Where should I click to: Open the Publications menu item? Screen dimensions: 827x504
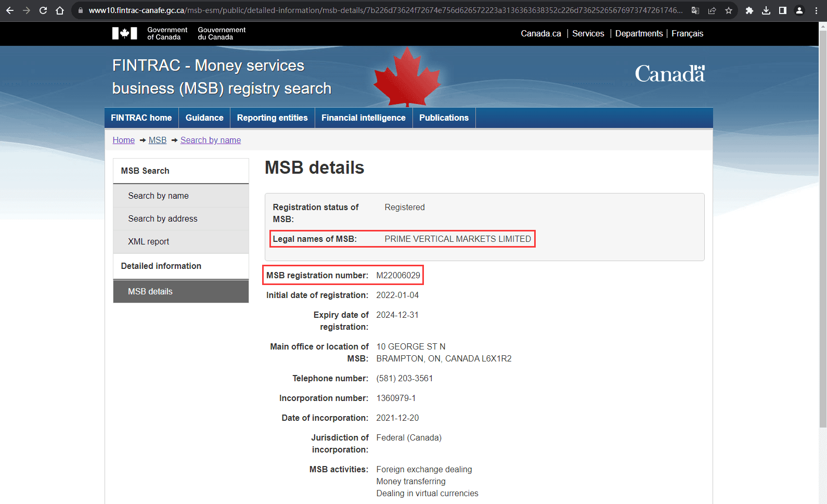[444, 118]
